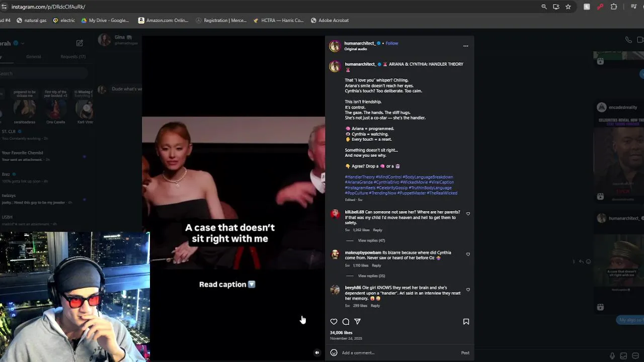Reply to beeyh86's comment
The image size is (644, 362).
(375, 305)
